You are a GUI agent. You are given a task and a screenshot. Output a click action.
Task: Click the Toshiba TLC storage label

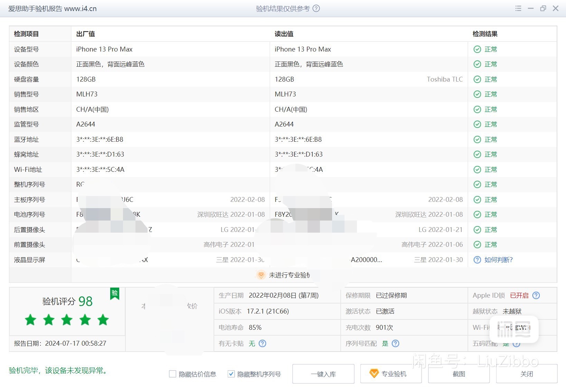point(445,80)
